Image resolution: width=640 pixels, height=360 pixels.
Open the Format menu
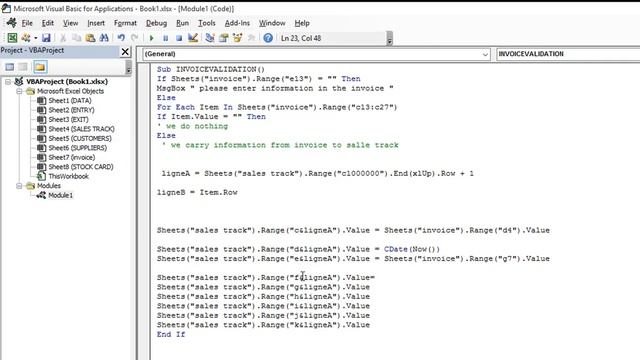[x=125, y=23]
